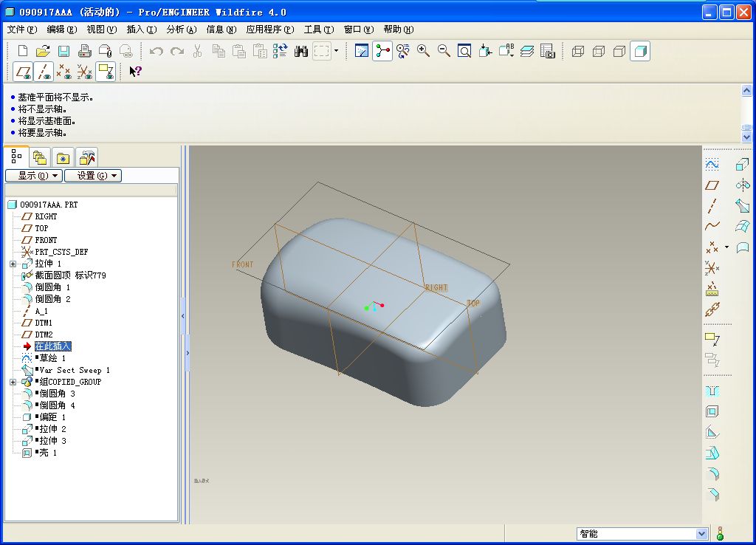Open the Layers toolbar icon
Image resolution: width=756 pixels, height=545 pixels.
point(527,51)
